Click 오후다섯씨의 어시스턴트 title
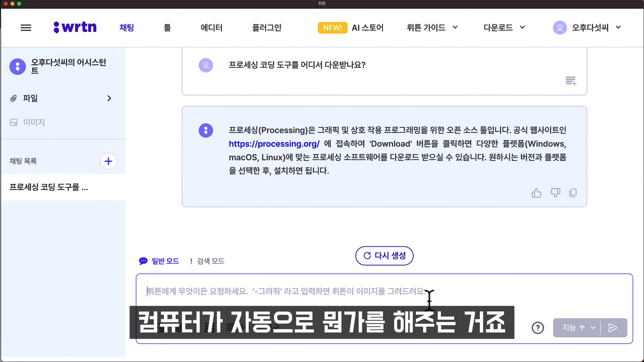The height and width of the screenshot is (362, 644). 69,66
